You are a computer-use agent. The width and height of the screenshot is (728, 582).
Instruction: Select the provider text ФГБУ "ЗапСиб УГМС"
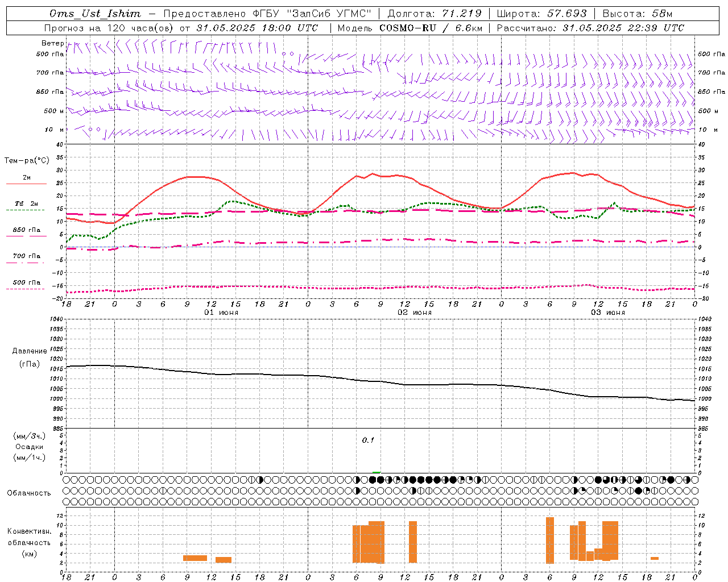[312, 14]
